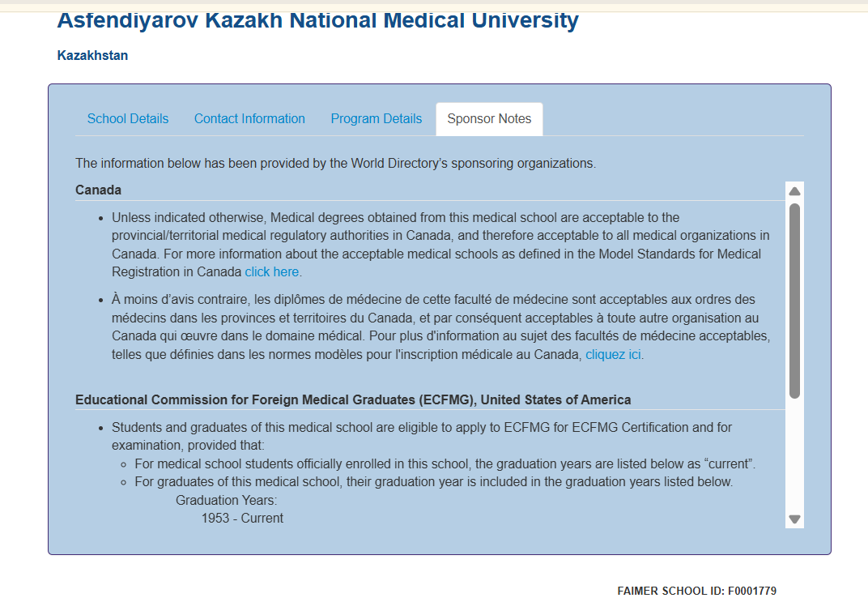
Task: Click the FAIMER School ID F0001779 text
Action: pos(696,592)
